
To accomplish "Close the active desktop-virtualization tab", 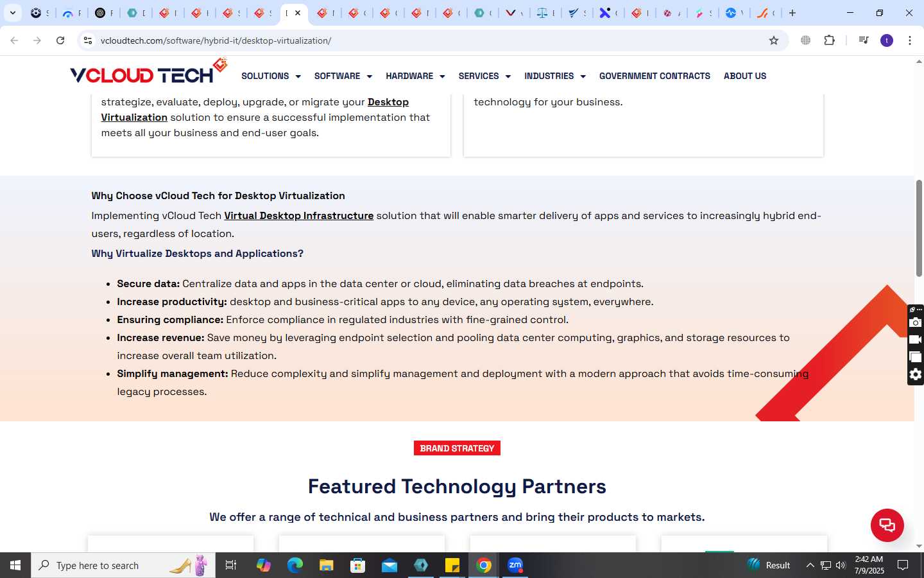I will 298,13.
